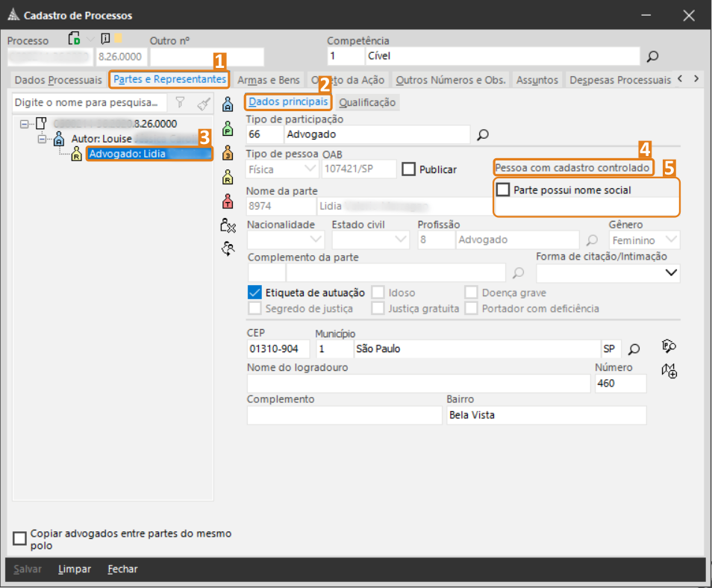Click the search icon beside Tipo de participação
The height and width of the screenshot is (588, 712).
pyautogui.click(x=483, y=135)
